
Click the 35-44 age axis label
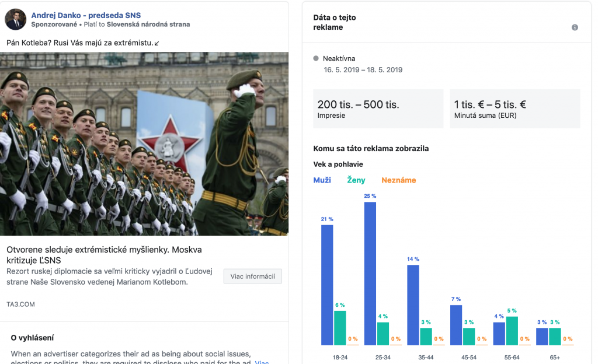tap(426, 357)
